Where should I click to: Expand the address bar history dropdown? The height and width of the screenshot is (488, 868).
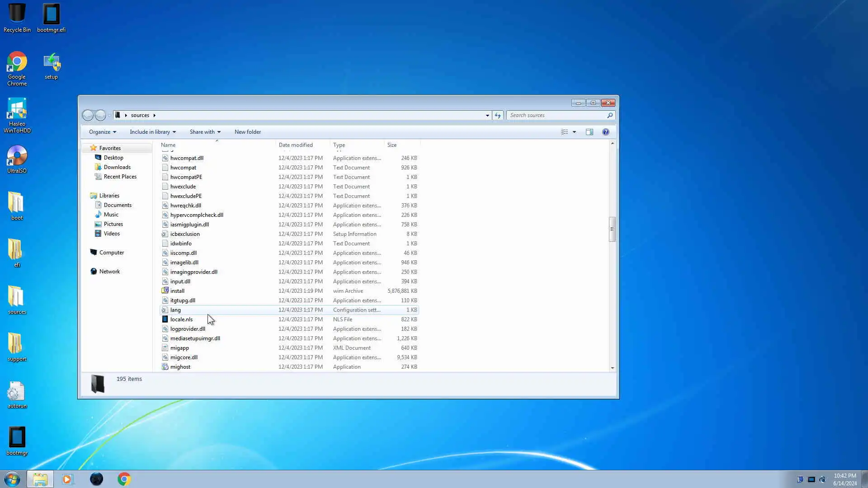(x=487, y=115)
